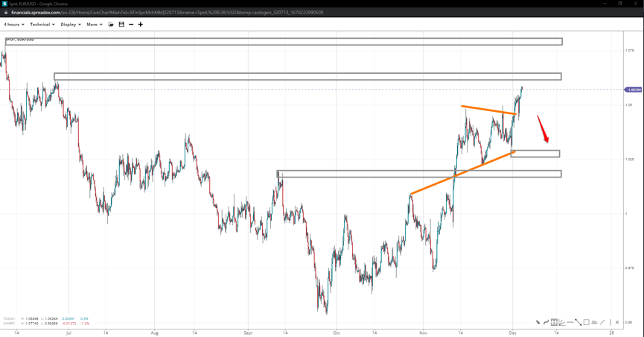Screen dimensions: 644x337
Task: Click the save chart floppy disk icon
Action: [x=121, y=25]
